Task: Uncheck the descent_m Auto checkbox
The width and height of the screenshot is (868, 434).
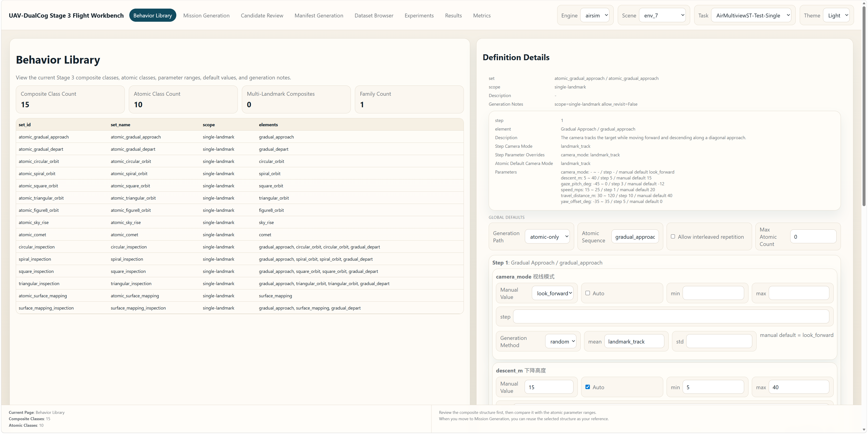Action: (588, 387)
